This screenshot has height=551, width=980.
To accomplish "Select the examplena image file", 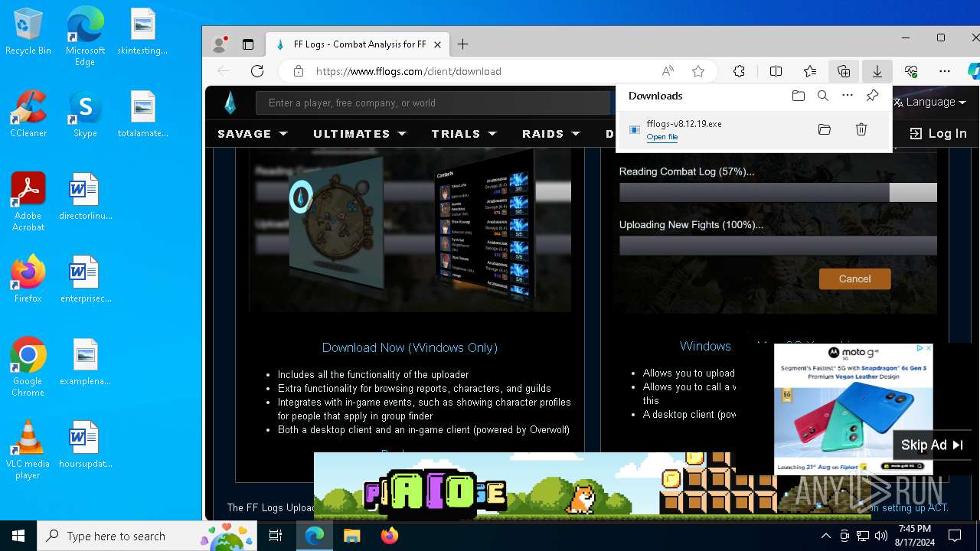I will click(x=85, y=362).
